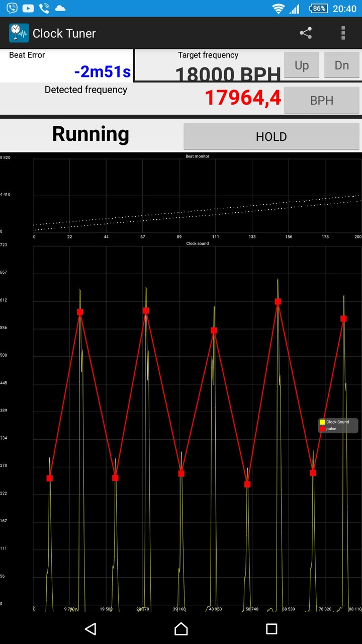This screenshot has height=644, width=362.
Task: Tap the battery 86% indicator
Action: click(x=319, y=8)
